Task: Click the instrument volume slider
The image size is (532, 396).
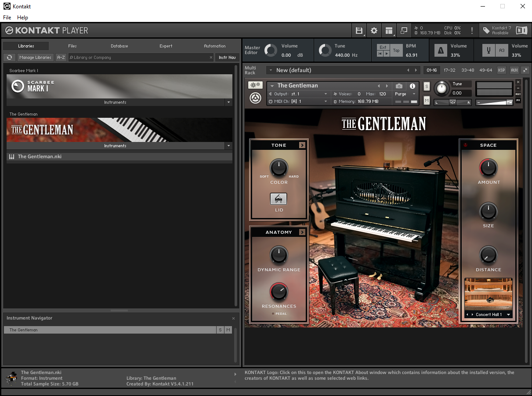Action: (495, 102)
